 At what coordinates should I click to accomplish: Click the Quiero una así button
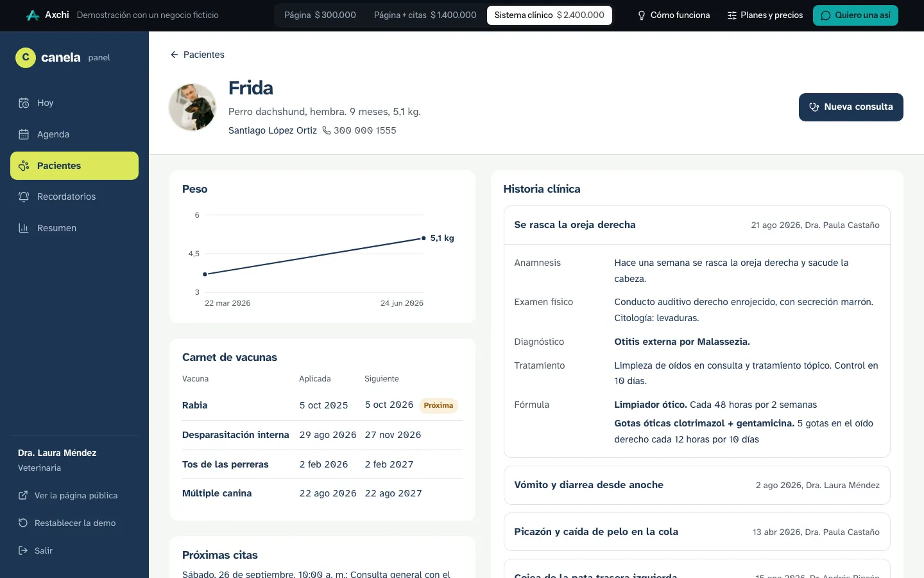[855, 15]
